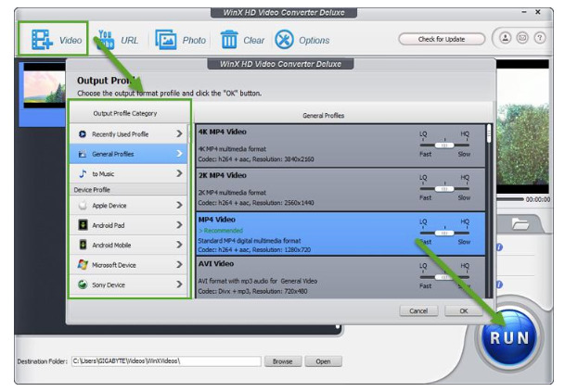Image resolution: width=565 pixels, height=392 pixels.
Task: Select the Microsoft Device category
Action: (128, 264)
